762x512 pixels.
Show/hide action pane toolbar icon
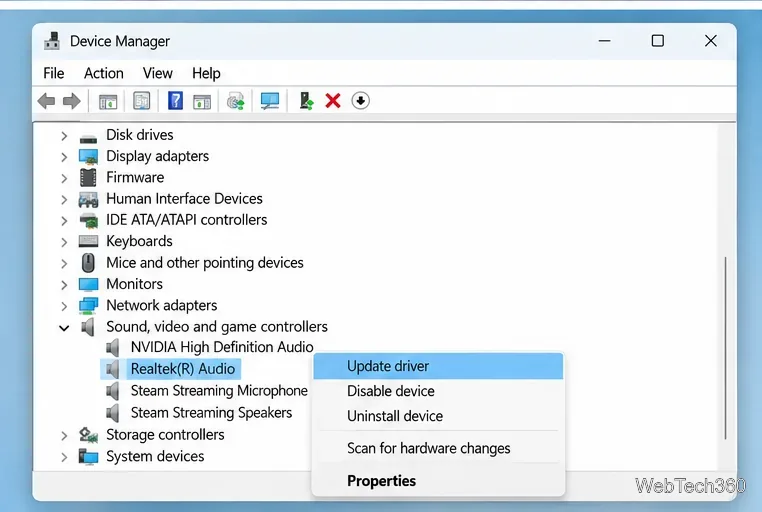click(x=202, y=102)
